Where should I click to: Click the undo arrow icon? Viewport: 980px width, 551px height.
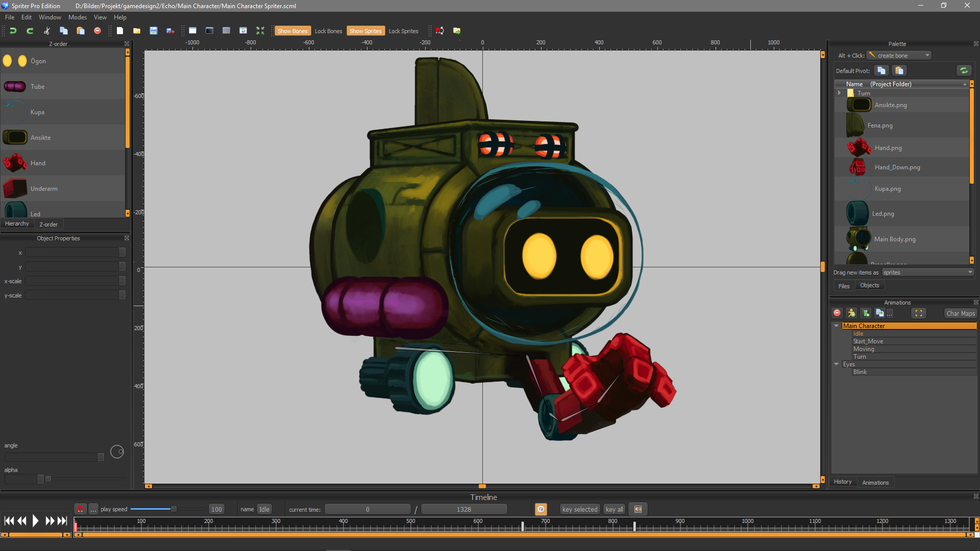pyautogui.click(x=13, y=31)
